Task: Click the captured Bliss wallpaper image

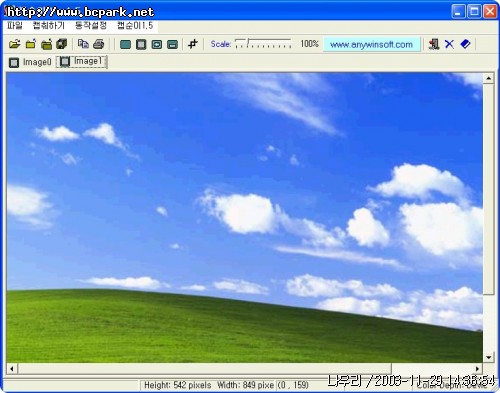Action: [x=245, y=218]
